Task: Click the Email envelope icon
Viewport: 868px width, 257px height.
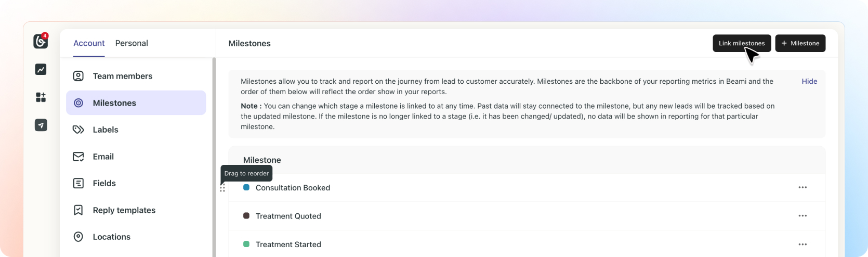Action: point(78,157)
